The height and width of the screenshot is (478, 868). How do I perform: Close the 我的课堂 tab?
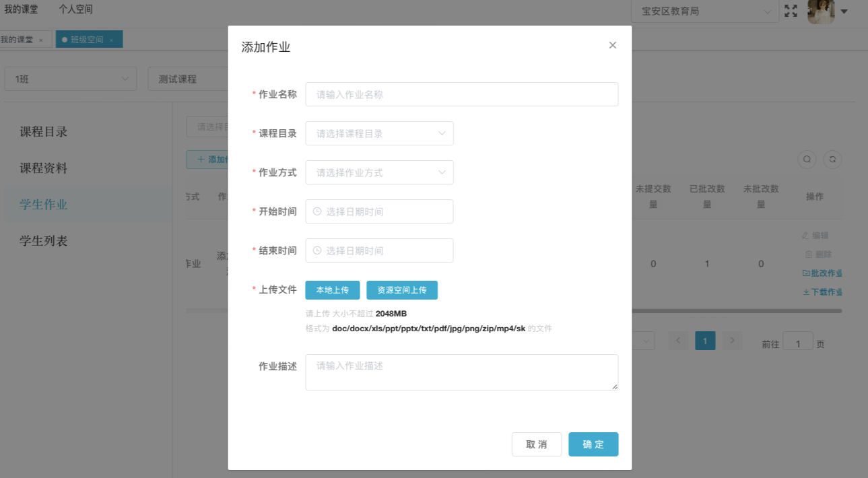tap(40, 40)
